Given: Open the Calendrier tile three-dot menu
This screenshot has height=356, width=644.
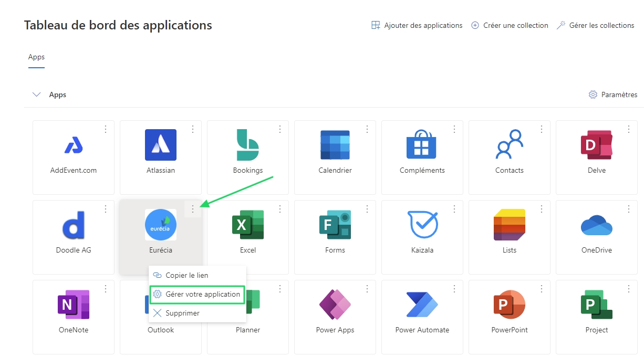Looking at the screenshot, I should (x=367, y=129).
